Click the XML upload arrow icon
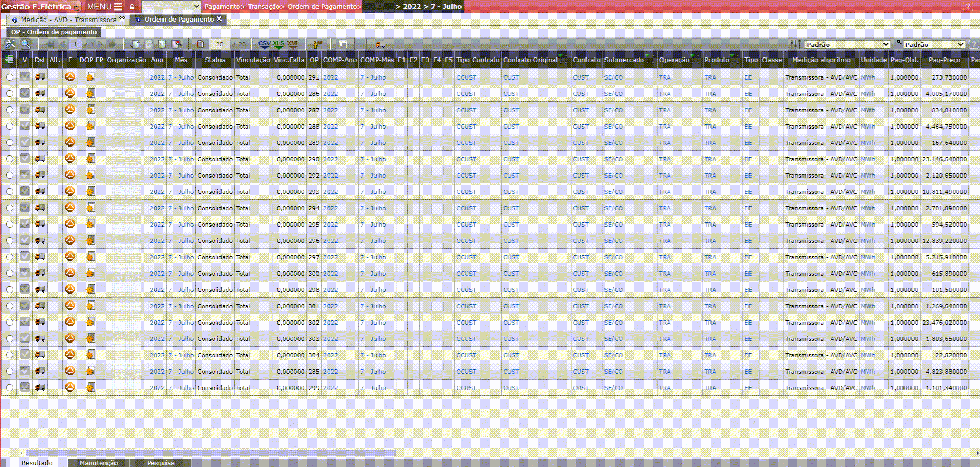Screen dimensions: 980x467 click(318, 44)
